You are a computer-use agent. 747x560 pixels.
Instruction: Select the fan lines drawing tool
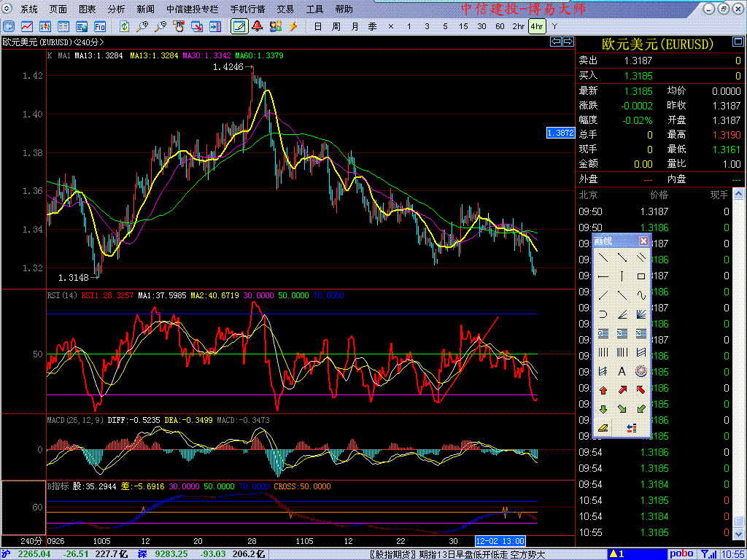point(641,314)
